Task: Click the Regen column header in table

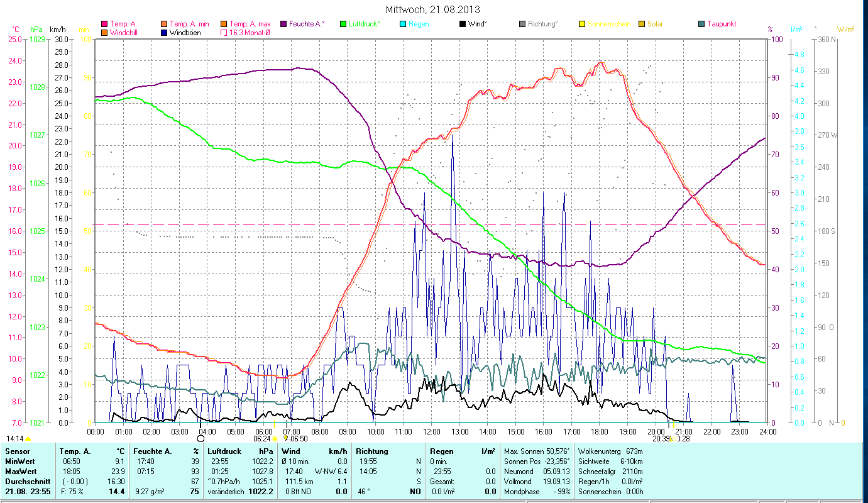Action: (x=440, y=451)
